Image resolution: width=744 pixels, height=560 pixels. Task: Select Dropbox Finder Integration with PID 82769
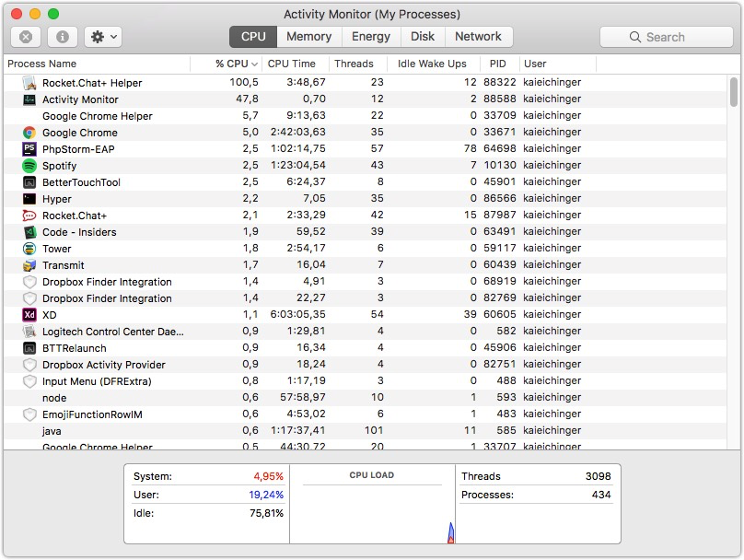pos(365,298)
